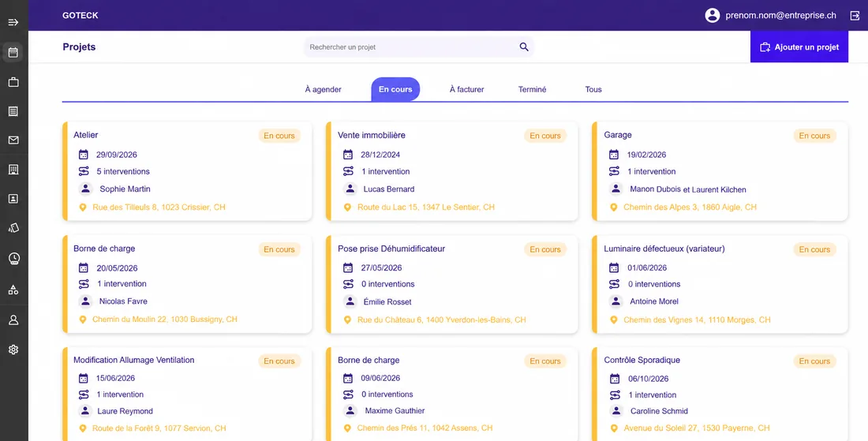Open Pose prise Déhumidificateur project title
The height and width of the screenshot is (441, 868).
click(x=391, y=249)
